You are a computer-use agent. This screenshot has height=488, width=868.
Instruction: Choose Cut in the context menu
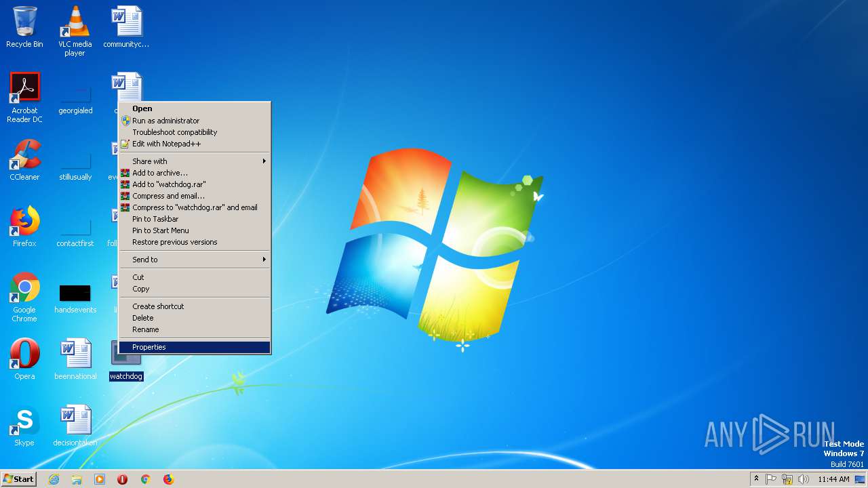point(195,277)
